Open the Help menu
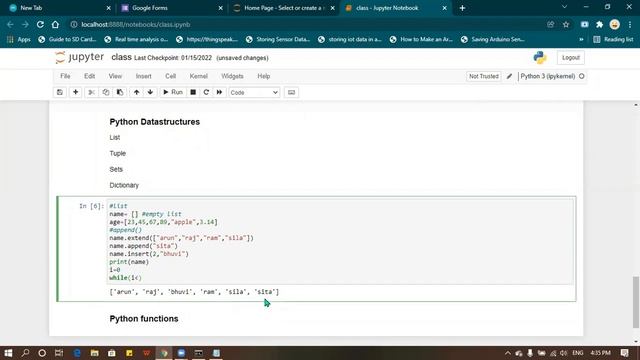Viewport: 640px width, 360px height. (x=264, y=76)
